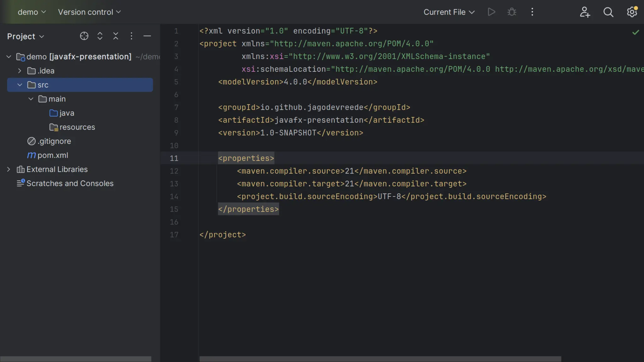Viewport: 644px width, 362px height.
Task: Click the green inspections checkmark indicator
Action: click(x=636, y=32)
